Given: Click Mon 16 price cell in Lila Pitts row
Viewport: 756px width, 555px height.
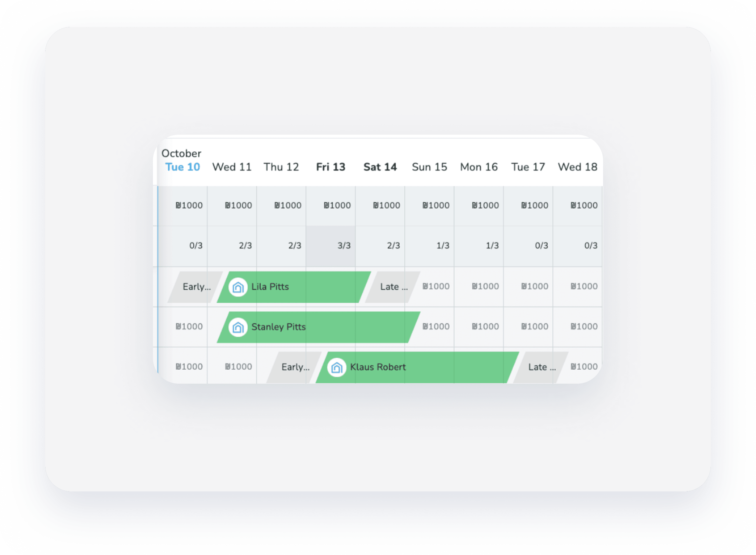Looking at the screenshot, I should tap(485, 287).
